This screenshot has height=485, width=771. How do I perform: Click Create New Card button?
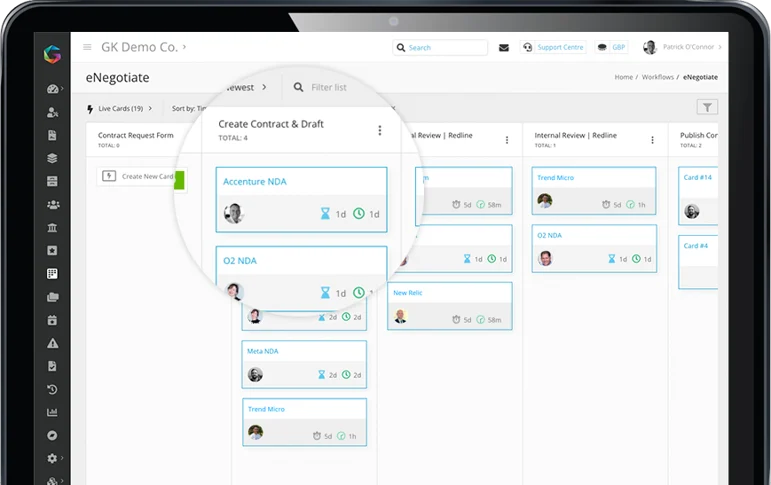[141, 176]
